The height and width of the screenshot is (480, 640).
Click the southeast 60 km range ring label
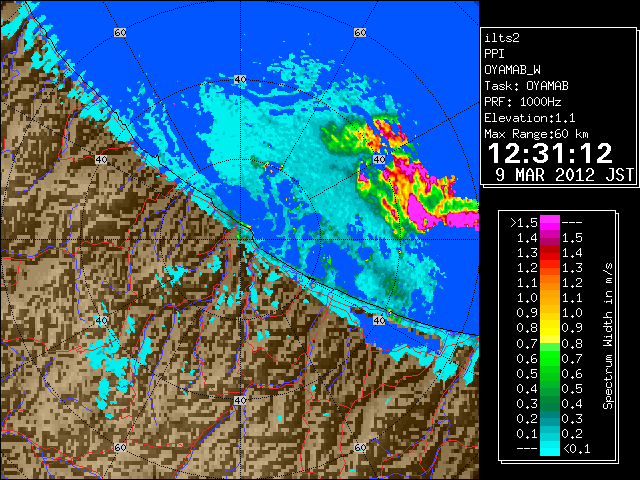click(360, 447)
